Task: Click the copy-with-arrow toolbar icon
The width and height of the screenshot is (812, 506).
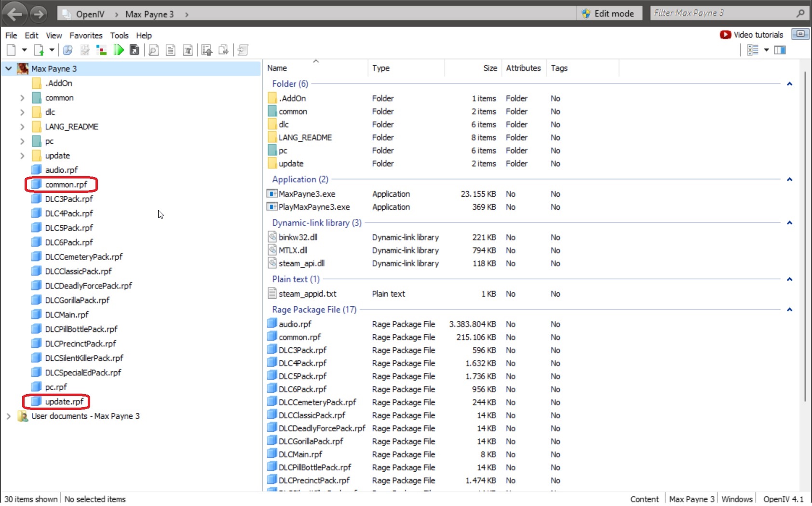Action: [x=224, y=50]
